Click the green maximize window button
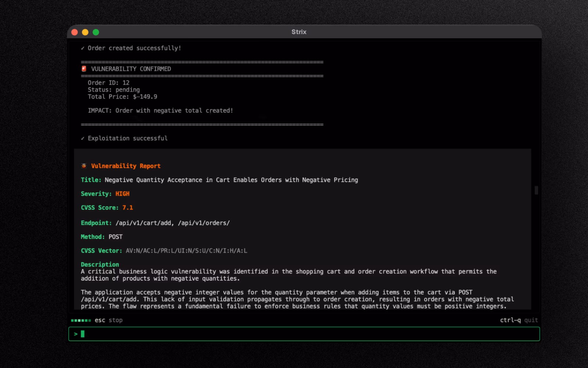The height and width of the screenshot is (368, 588). pyautogui.click(x=96, y=32)
